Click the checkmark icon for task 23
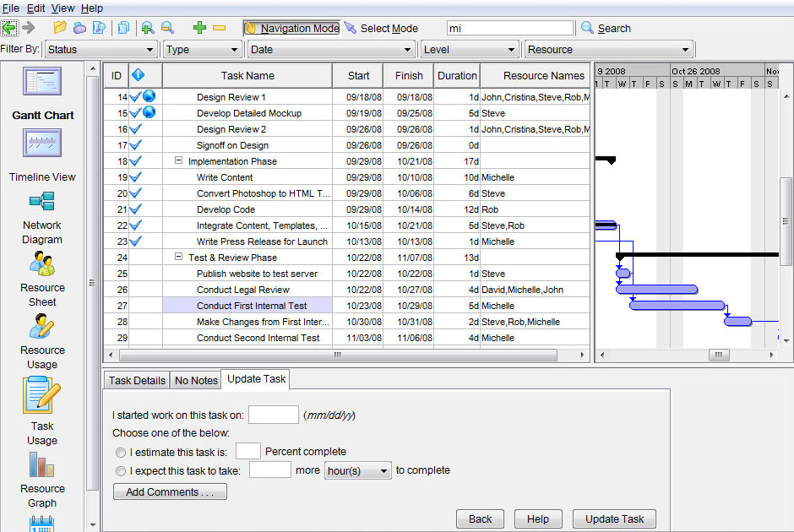The width and height of the screenshot is (794, 532). (x=135, y=242)
